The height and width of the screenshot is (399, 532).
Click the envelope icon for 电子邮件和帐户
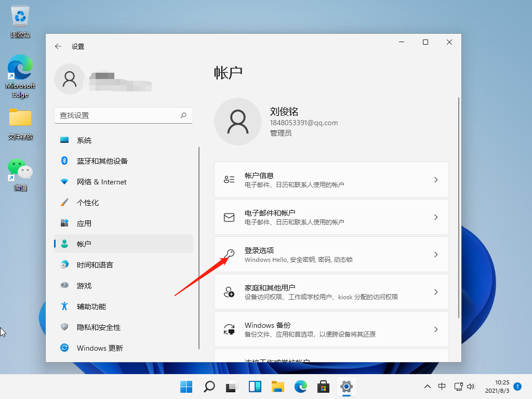click(x=229, y=217)
